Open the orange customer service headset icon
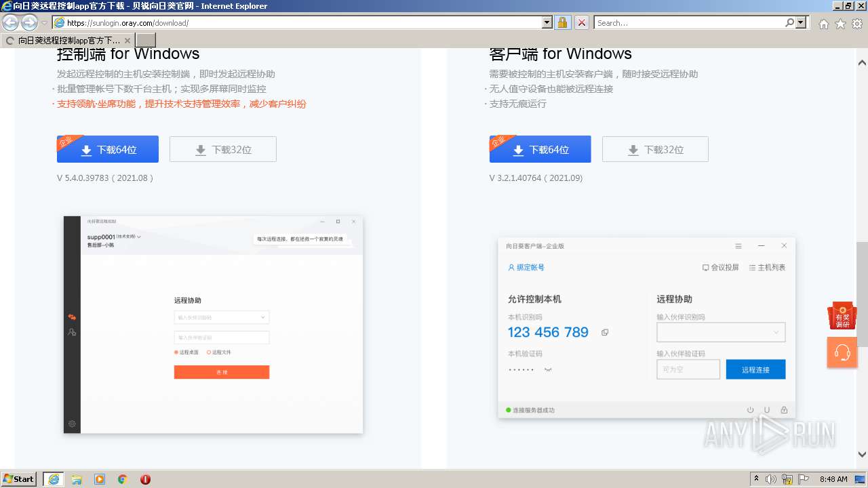The image size is (868, 488). (x=842, y=352)
